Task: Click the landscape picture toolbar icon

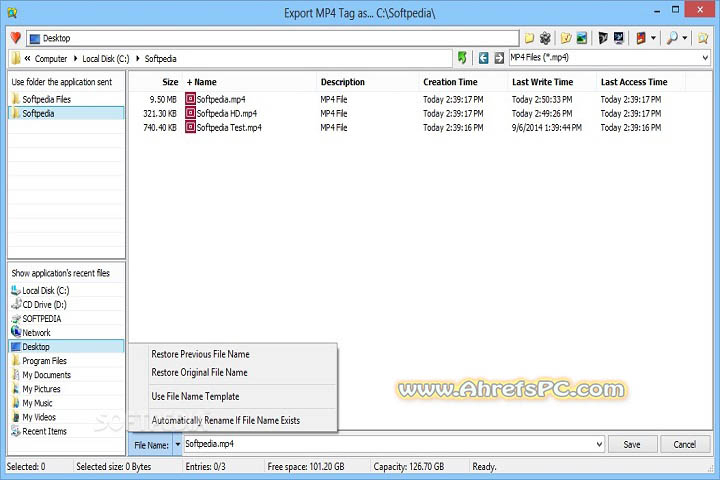Action: 582,38
